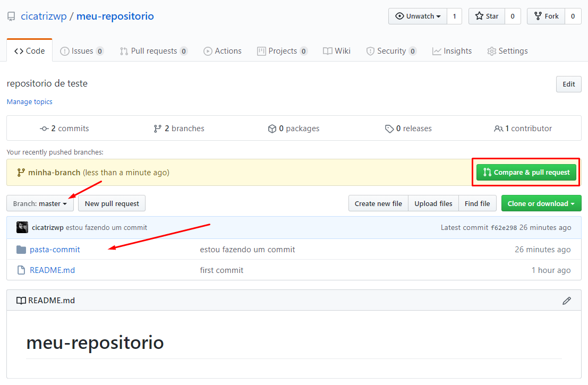Click the repository book icon beside cicatrizwp
This screenshot has width=588, height=385.
point(11,16)
